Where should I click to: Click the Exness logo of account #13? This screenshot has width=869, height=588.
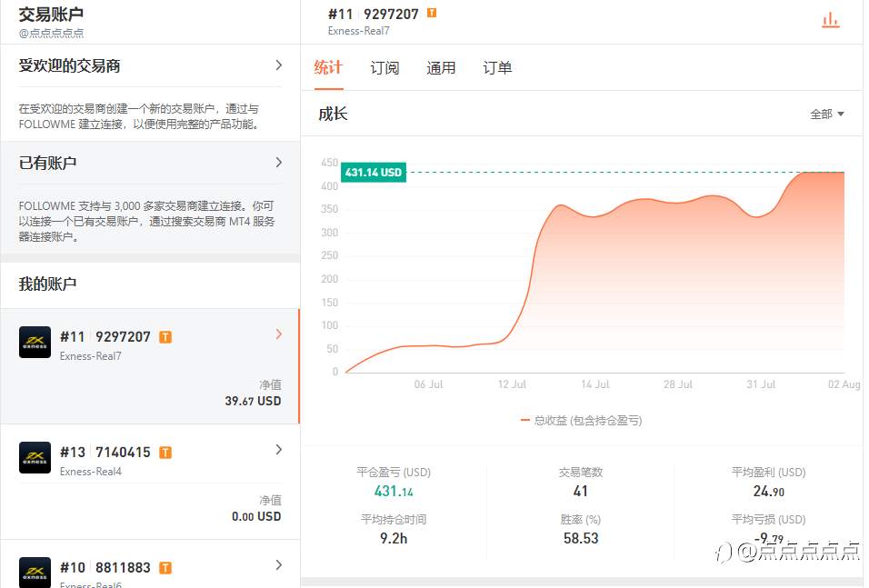coord(35,457)
